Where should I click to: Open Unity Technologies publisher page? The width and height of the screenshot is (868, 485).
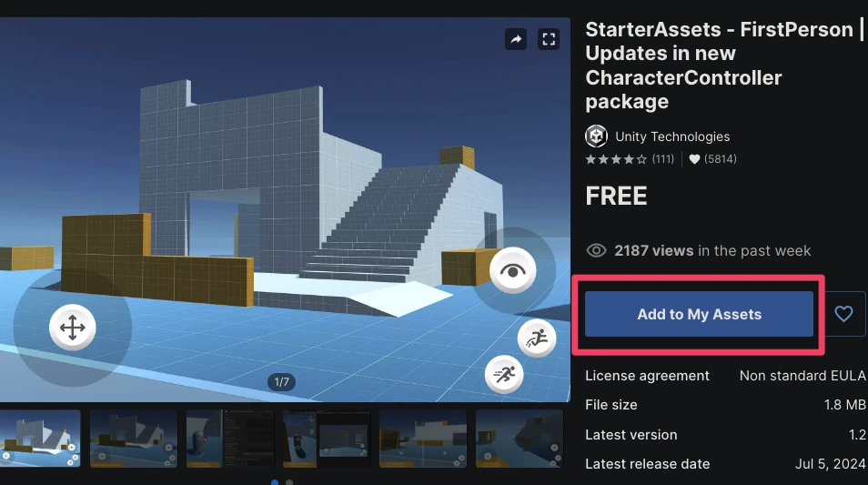pos(672,136)
